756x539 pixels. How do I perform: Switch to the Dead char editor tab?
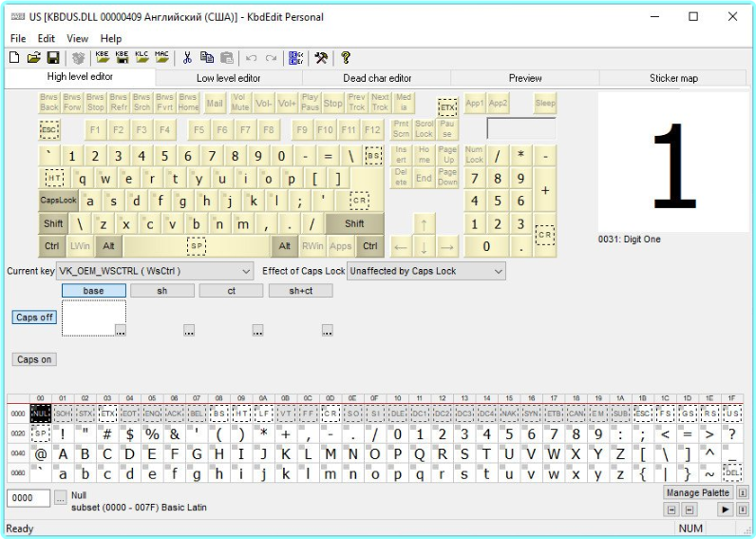click(377, 78)
